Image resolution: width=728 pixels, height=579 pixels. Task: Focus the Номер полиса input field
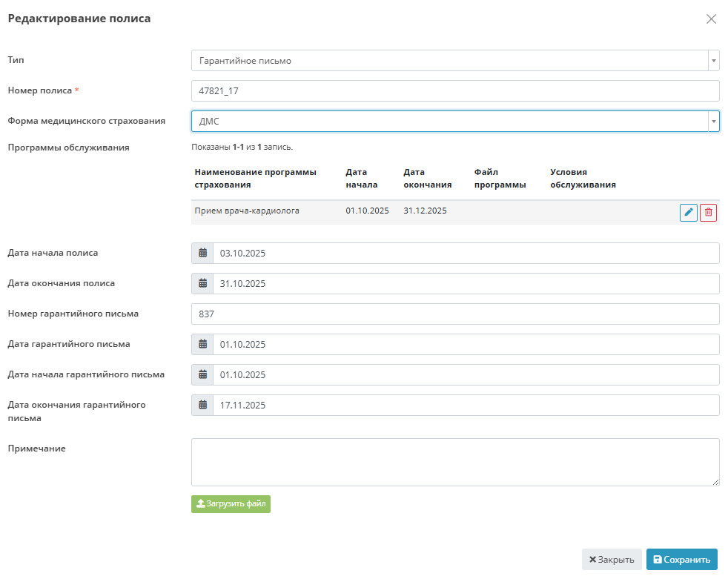[454, 91]
